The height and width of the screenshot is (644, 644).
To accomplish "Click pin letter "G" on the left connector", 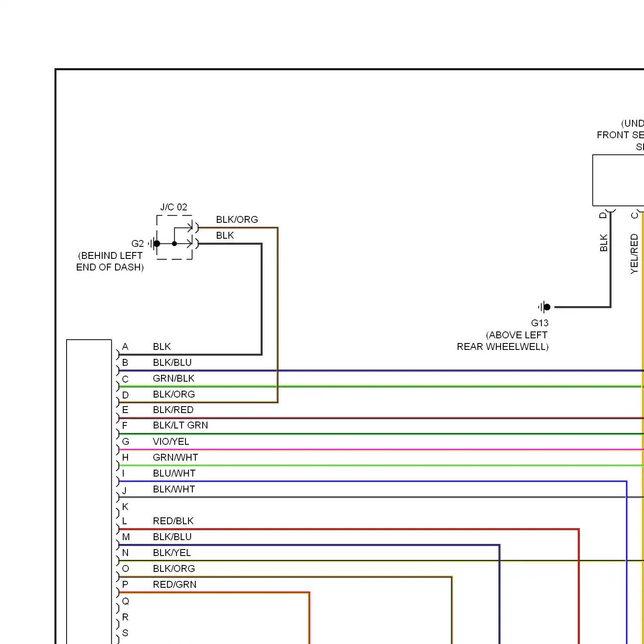I will (125, 441).
